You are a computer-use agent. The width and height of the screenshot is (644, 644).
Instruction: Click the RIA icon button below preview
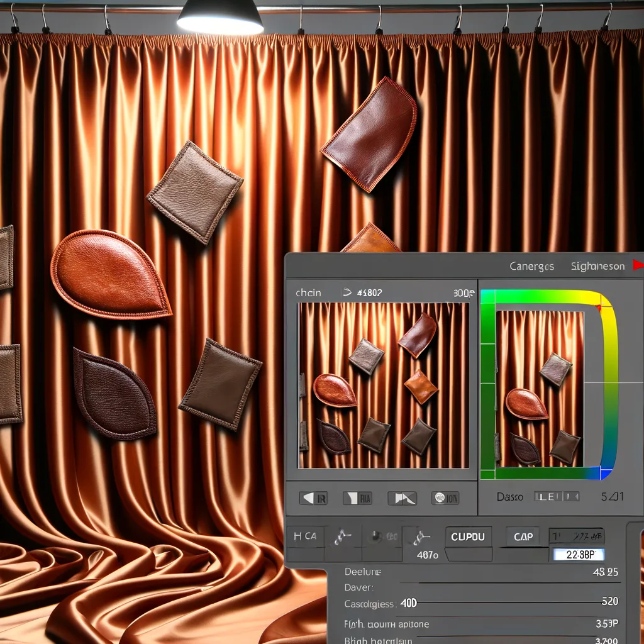(357, 499)
